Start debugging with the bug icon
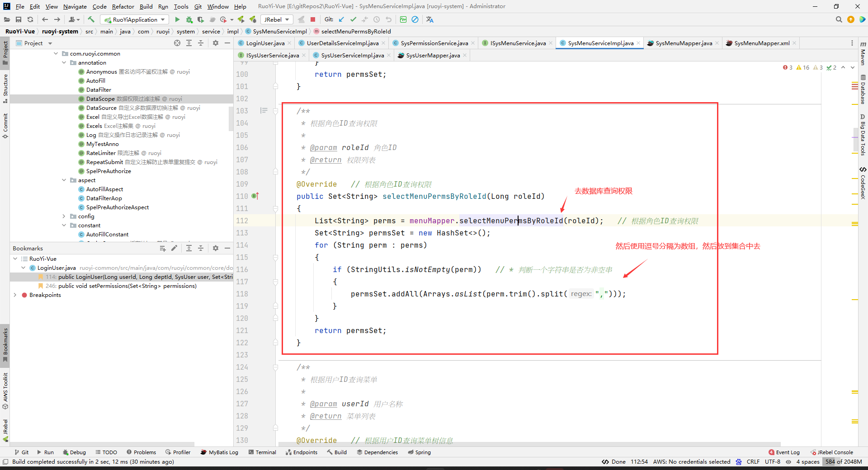Image resolution: width=868 pixels, height=470 pixels. [189, 19]
